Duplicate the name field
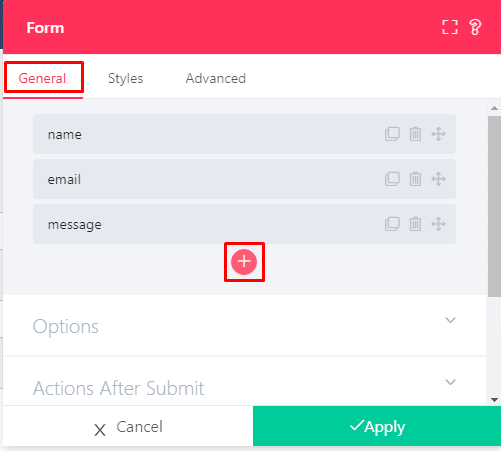The image size is (501, 451). [392, 134]
